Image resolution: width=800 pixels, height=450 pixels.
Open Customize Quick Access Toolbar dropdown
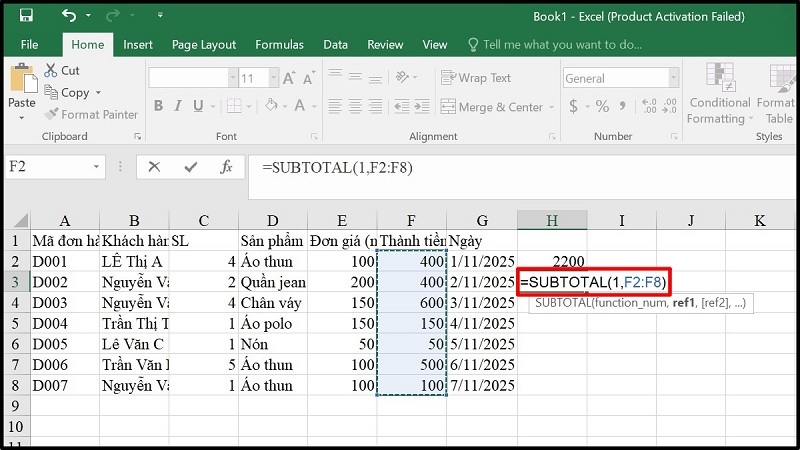[x=160, y=15]
